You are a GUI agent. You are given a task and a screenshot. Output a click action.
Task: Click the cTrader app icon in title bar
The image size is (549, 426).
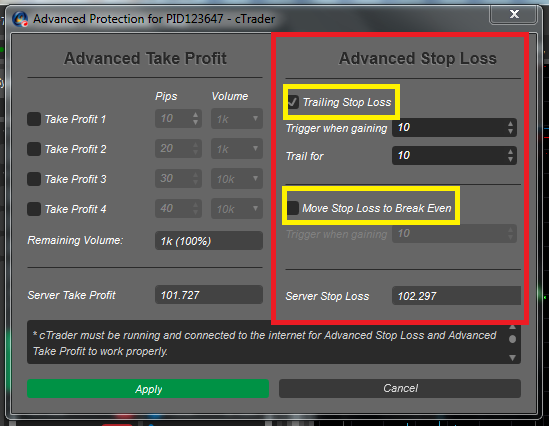tap(20, 19)
